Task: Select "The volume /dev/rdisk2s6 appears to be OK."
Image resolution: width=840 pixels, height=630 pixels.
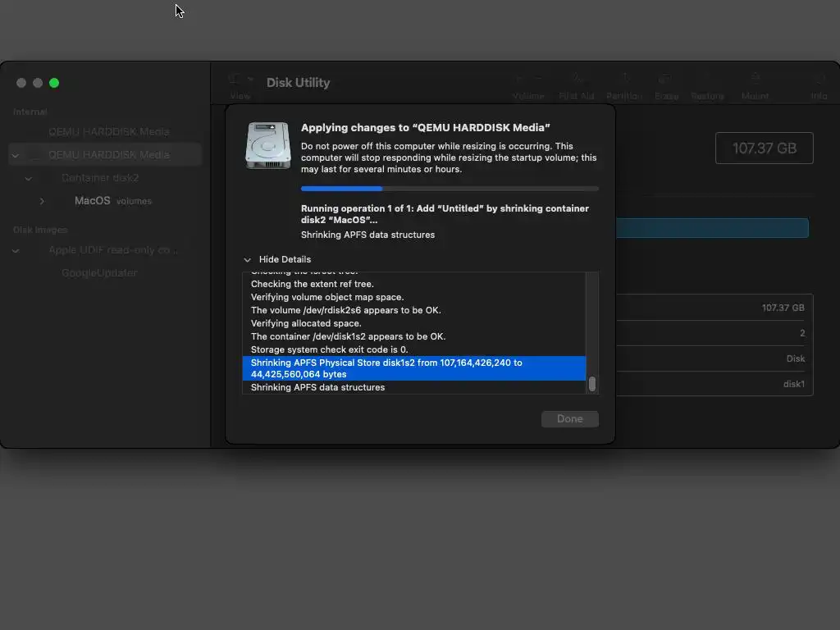Action: (346, 310)
